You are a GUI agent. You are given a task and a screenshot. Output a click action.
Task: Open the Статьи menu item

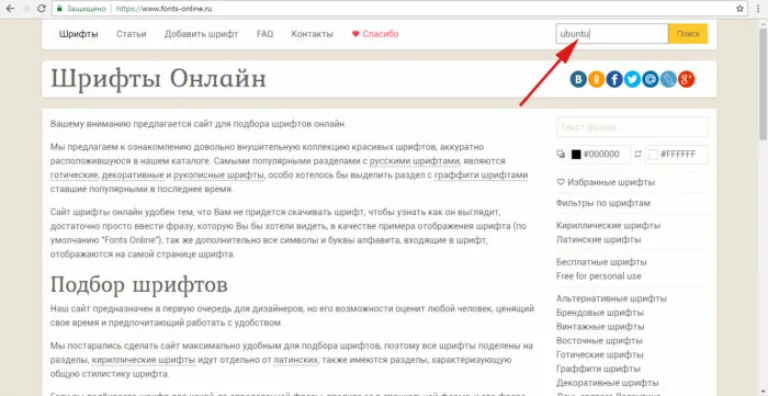tap(131, 34)
